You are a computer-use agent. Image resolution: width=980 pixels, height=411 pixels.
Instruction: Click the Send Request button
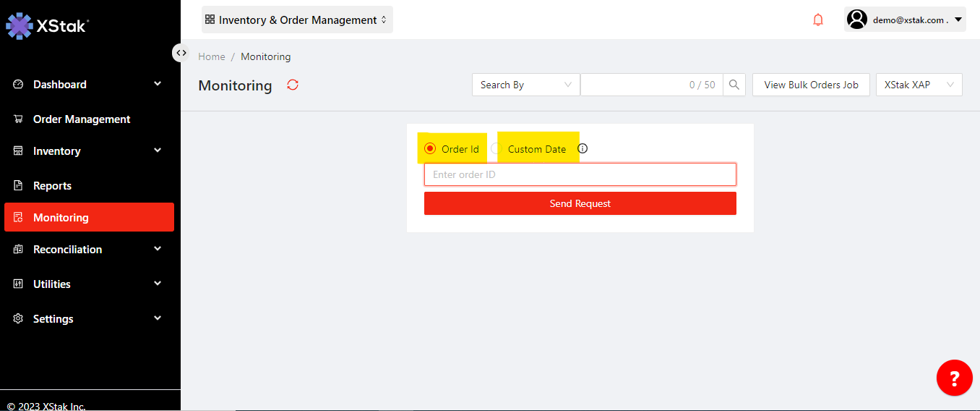coord(580,203)
